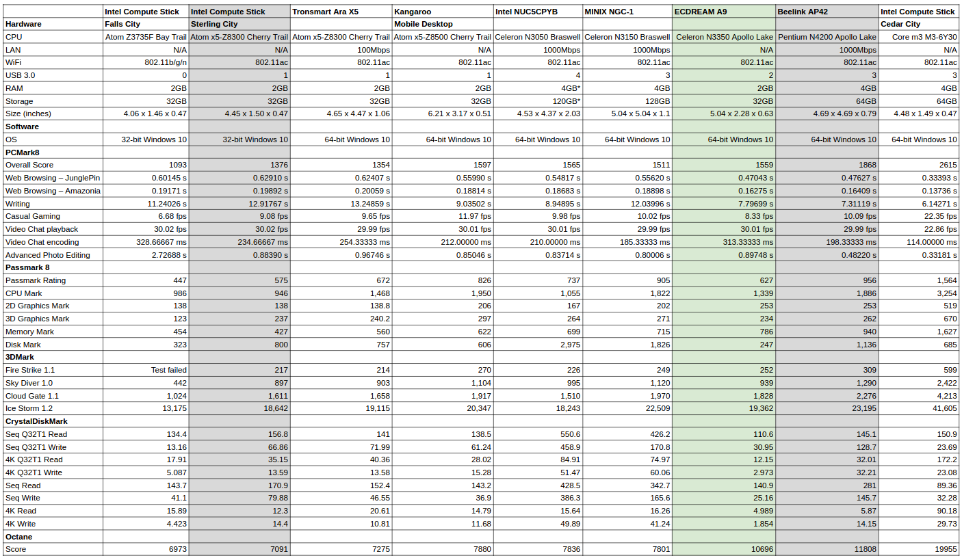Image resolution: width=962 pixels, height=560 pixels.
Task: Select the 'Cedar City' subtitle cell
Action: pos(918,24)
